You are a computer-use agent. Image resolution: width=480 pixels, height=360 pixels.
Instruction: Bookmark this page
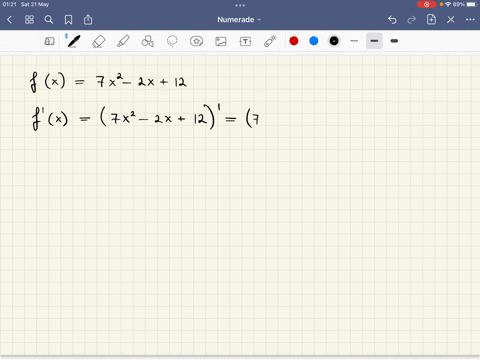click(x=68, y=20)
